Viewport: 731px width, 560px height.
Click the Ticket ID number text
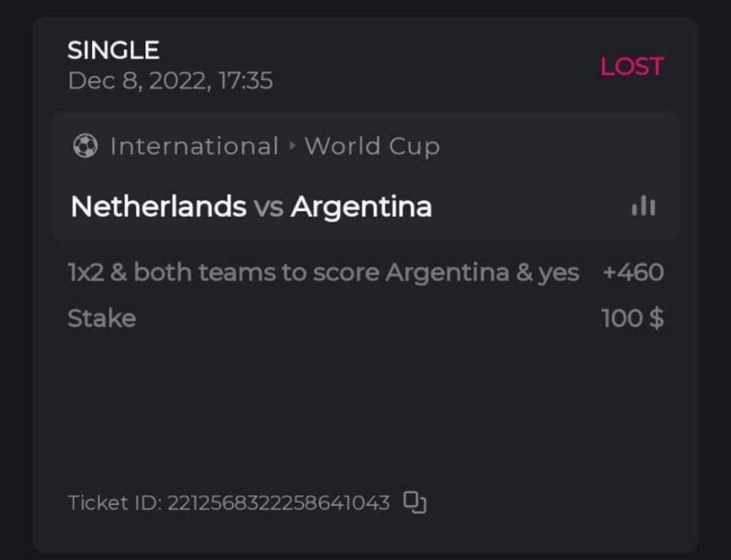279,503
